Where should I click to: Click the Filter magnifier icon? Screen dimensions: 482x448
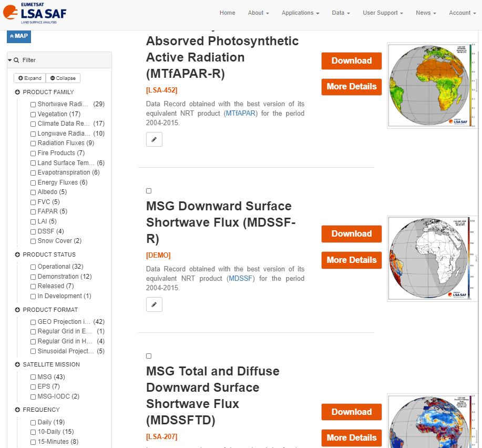pos(16,60)
